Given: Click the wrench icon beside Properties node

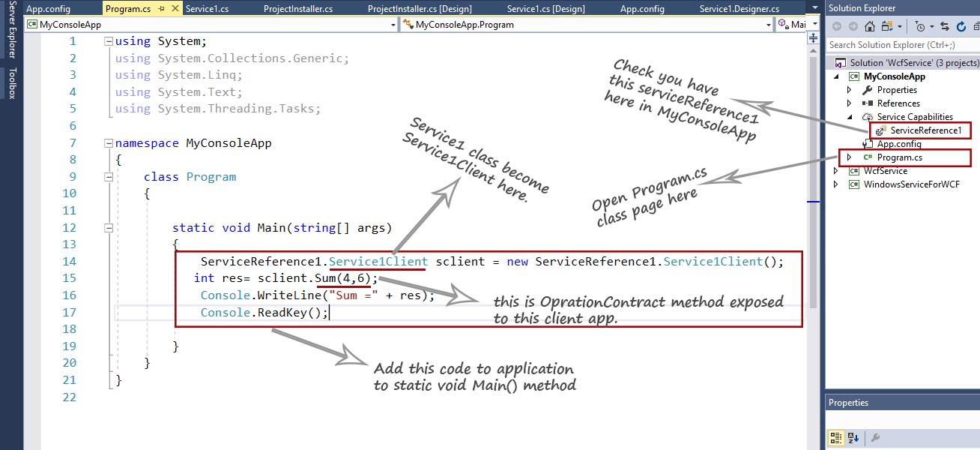Looking at the screenshot, I should pyautogui.click(x=868, y=90).
